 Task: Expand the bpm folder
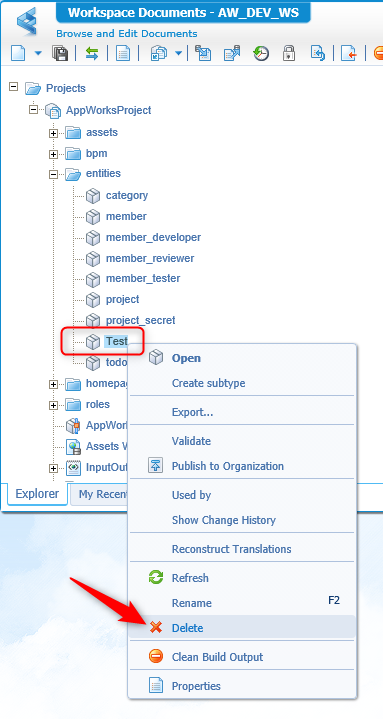(x=54, y=155)
